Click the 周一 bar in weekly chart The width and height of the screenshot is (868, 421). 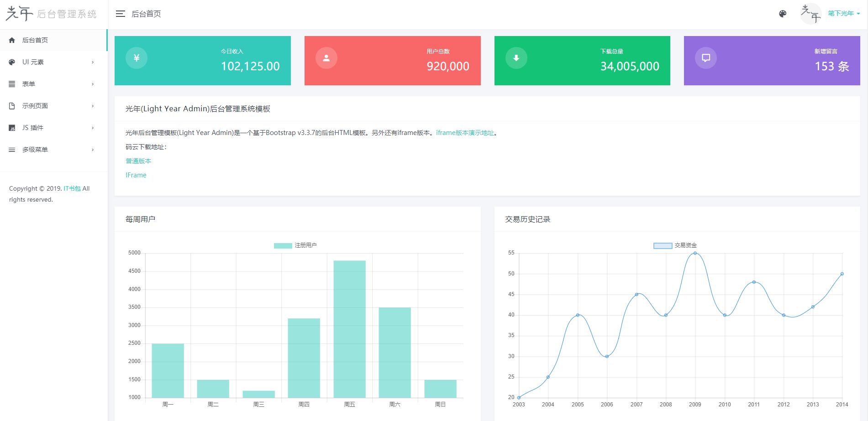(x=168, y=370)
